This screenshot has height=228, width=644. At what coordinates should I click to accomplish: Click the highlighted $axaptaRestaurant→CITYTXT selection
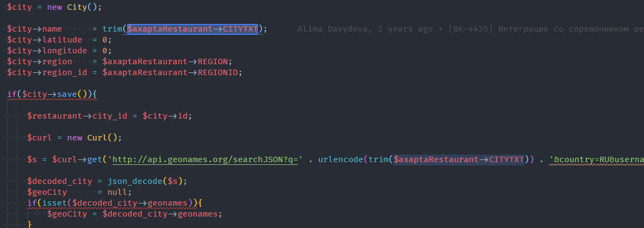pyautogui.click(x=192, y=29)
